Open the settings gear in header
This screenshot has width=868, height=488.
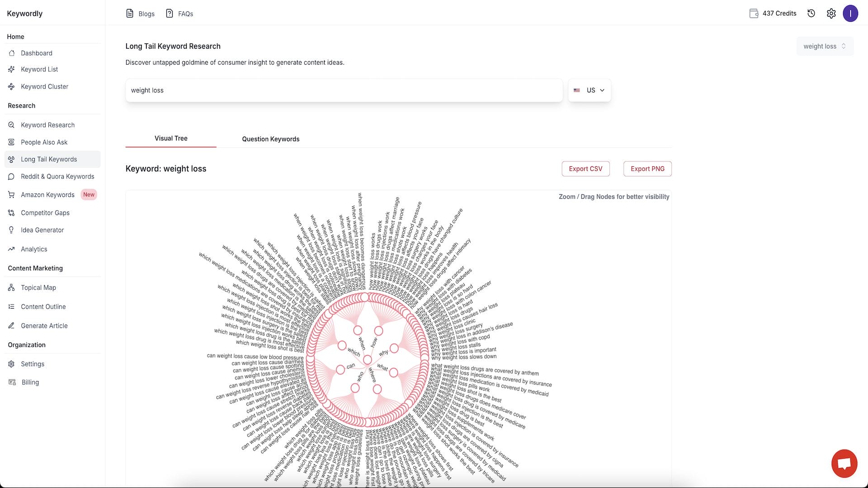(x=831, y=14)
